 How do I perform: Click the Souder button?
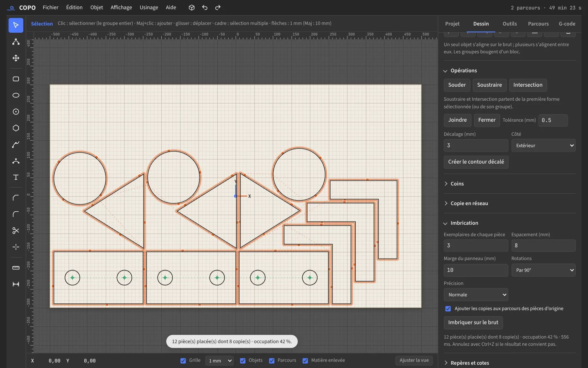(457, 85)
